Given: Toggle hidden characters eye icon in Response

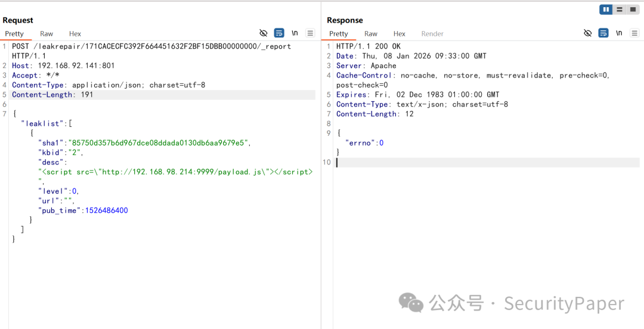Looking at the screenshot, I should pos(588,33).
